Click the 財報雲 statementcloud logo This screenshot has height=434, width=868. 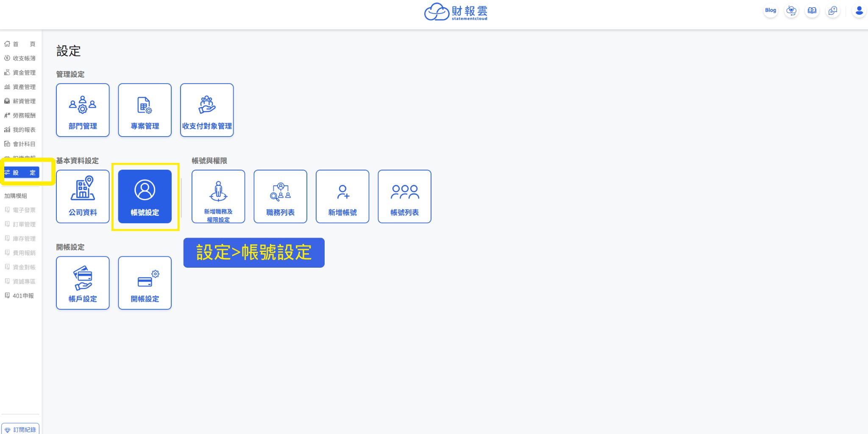coord(456,12)
